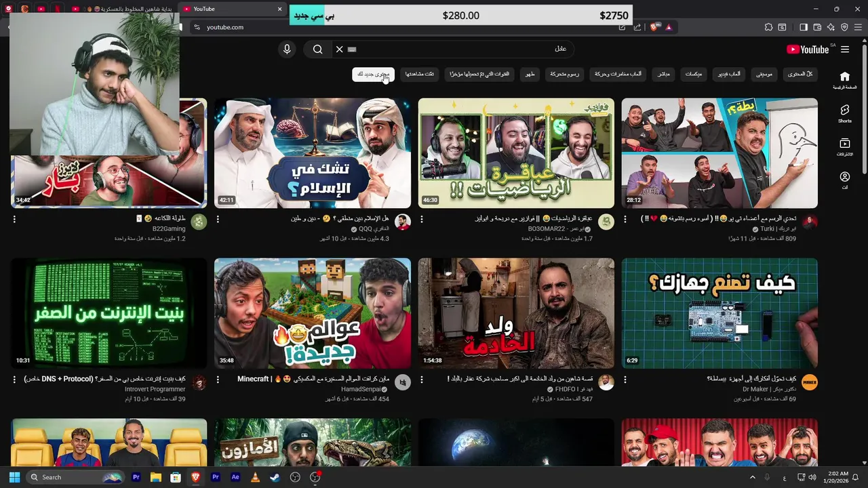Viewport: 868px width, 488px height.
Task: Launch VLC from the taskbar
Action: (255, 477)
